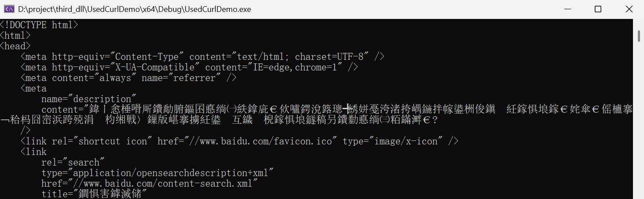
Task: Click the rel="search" line
Action: [x=73, y=162]
